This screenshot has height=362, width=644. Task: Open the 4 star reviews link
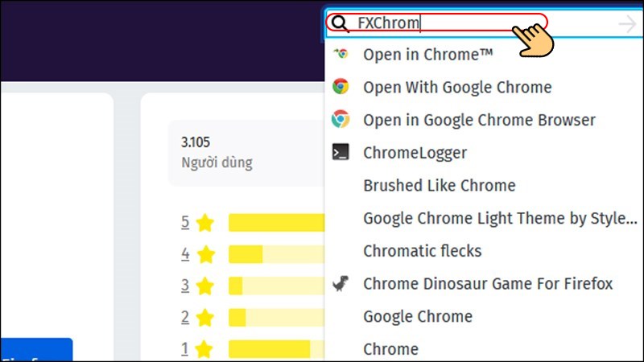[x=185, y=254]
